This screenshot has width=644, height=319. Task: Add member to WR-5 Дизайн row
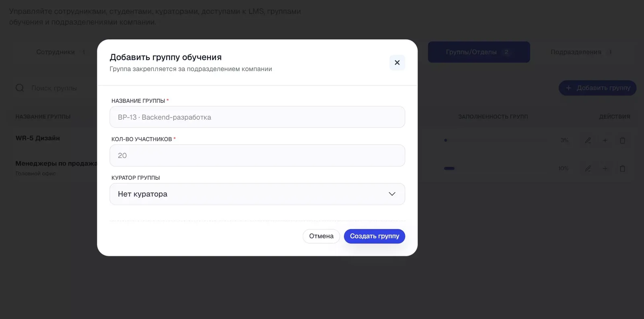point(605,140)
